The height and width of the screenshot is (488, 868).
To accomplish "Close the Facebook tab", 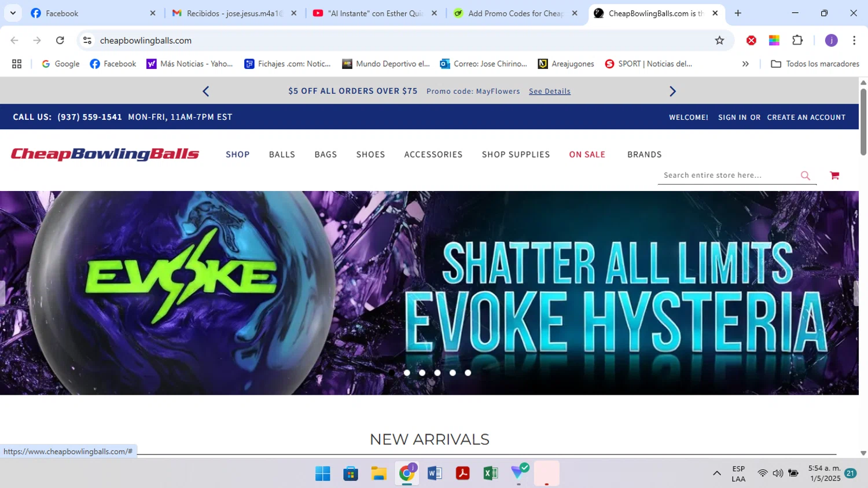I will click(153, 13).
